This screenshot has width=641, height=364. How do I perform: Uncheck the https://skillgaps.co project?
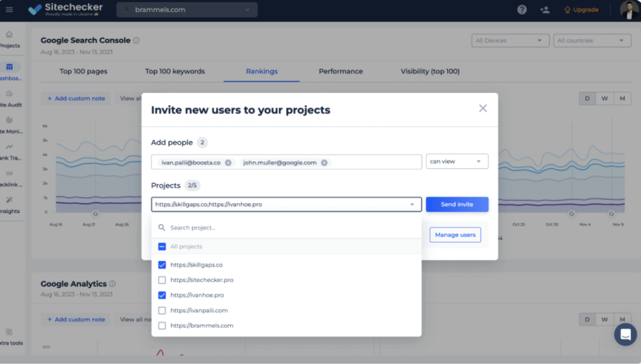pyautogui.click(x=162, y=265)
